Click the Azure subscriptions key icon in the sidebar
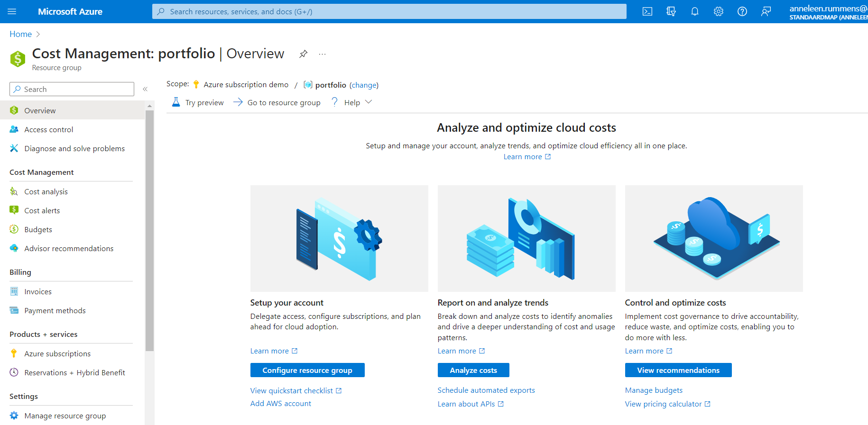The width and height of the screenshot is (868, 425). click(14, 353)
